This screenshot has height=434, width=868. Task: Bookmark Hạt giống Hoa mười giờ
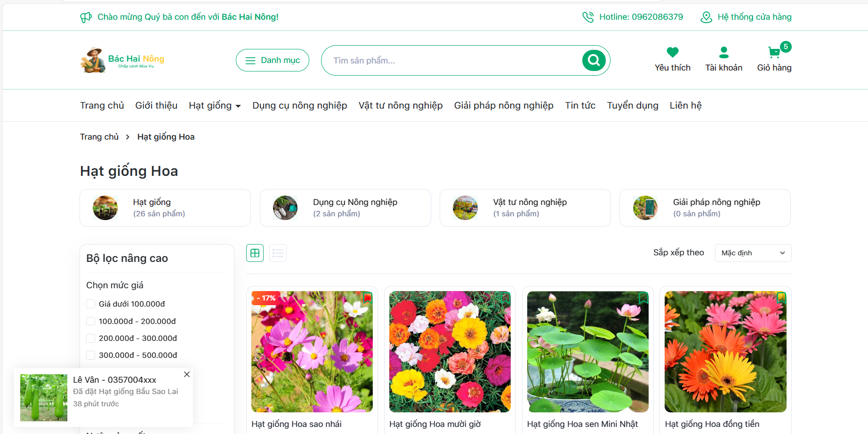coord(506,297)
